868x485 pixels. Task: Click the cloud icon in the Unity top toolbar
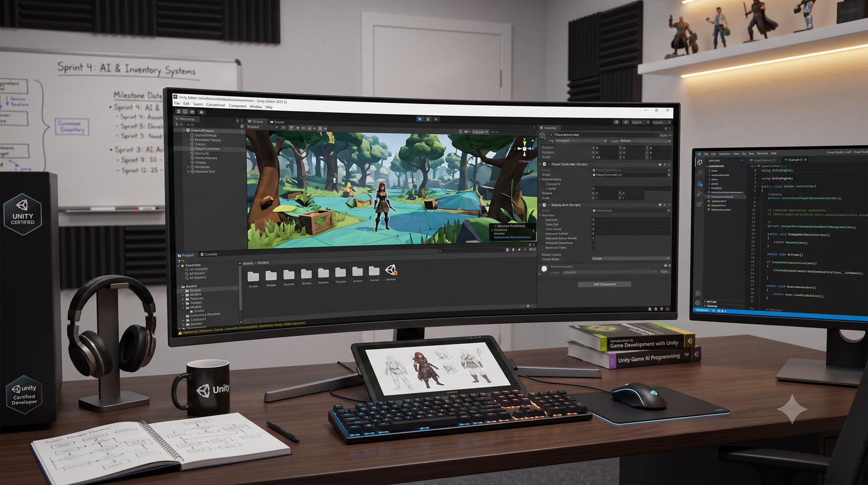point(626,122)
